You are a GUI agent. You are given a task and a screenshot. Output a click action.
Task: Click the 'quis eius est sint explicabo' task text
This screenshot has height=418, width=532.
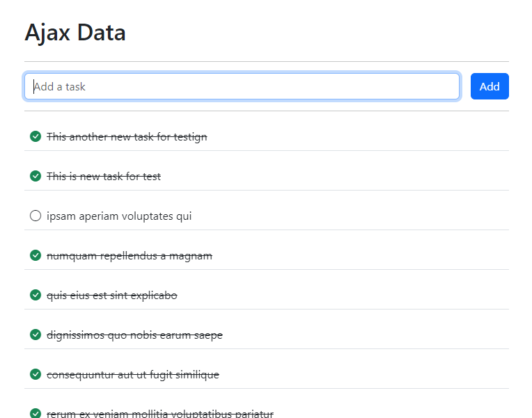pyautogui.click(x=112, y=296)
